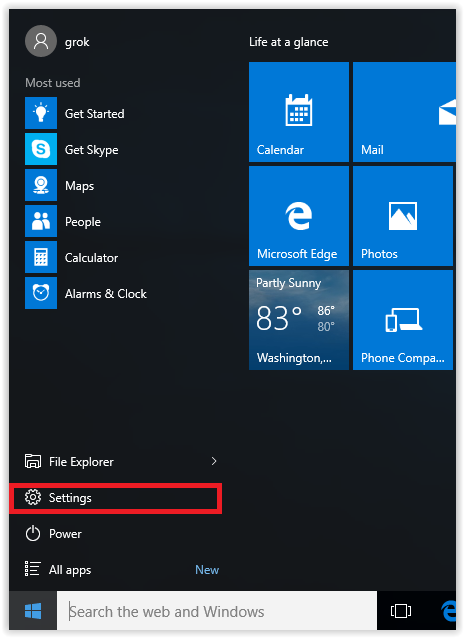Open the Weather tile showing Partly Sunny
464x638 pixels.
point(299,320)
